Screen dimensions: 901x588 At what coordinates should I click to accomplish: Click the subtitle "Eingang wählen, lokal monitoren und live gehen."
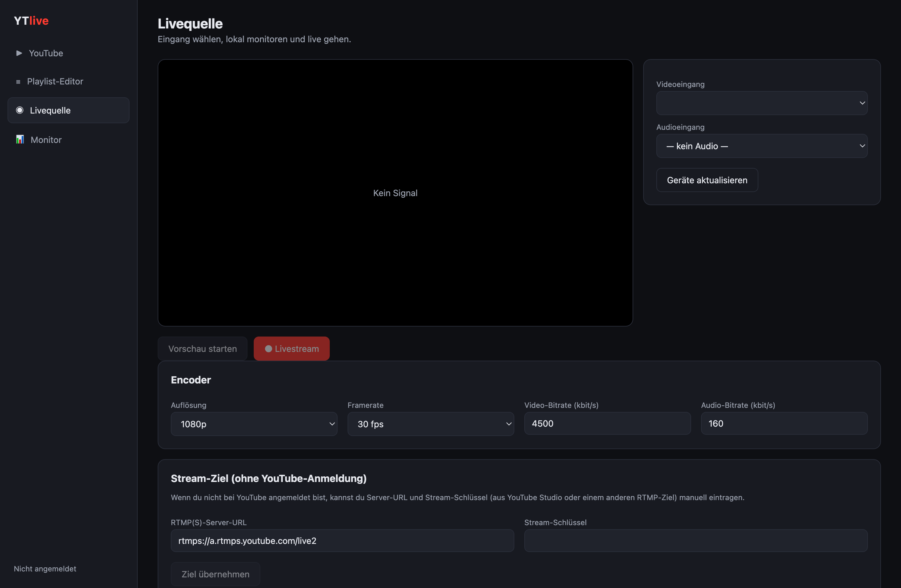pyautogui.click(x=254, y=39)
